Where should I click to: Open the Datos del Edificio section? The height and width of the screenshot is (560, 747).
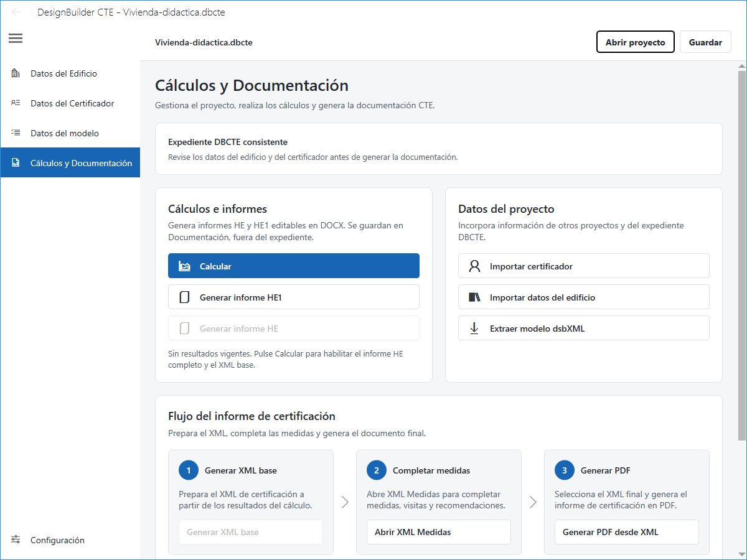pos(70,73)
